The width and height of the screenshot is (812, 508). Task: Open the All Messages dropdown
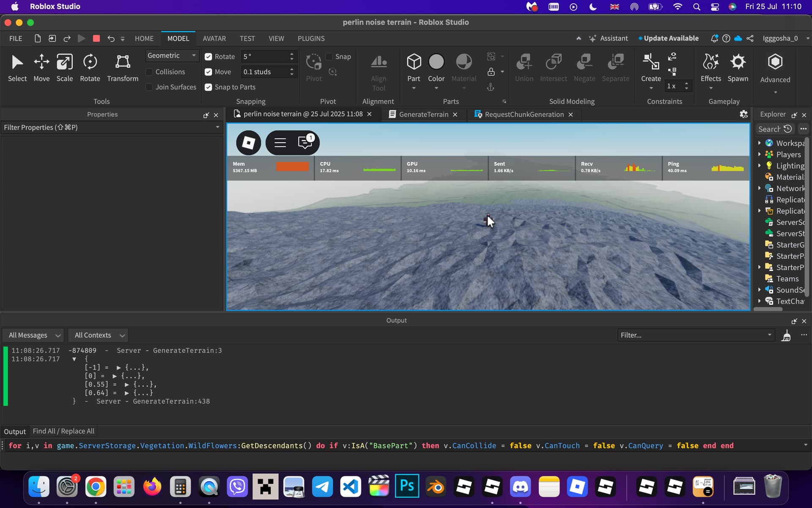[x=33, y=335]
